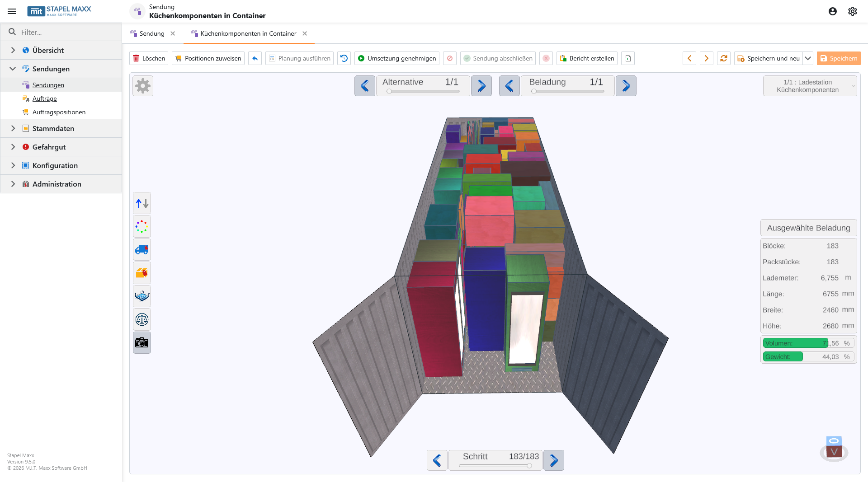Click Bericht erstellen button
Image resolution: width=868 pixels, height=482 pixels.
(587, 58)
